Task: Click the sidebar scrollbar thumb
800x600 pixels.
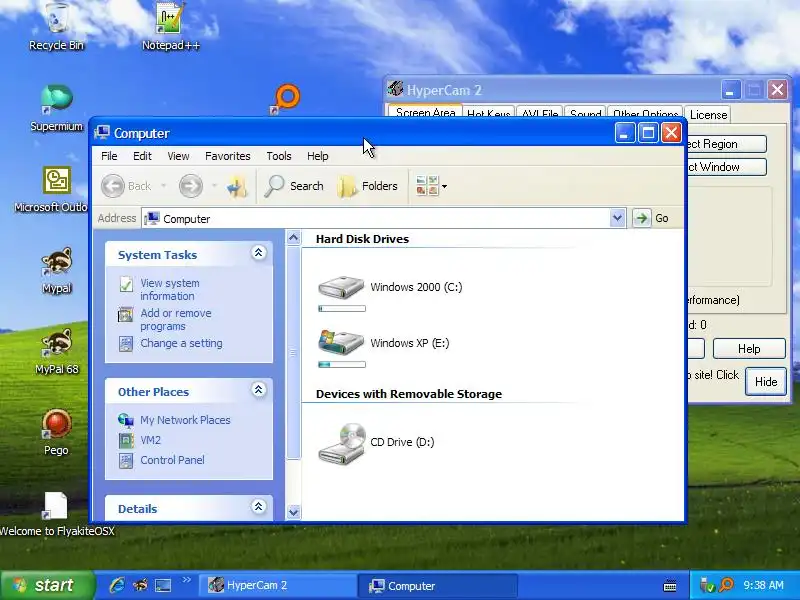Action: [293, 353]
